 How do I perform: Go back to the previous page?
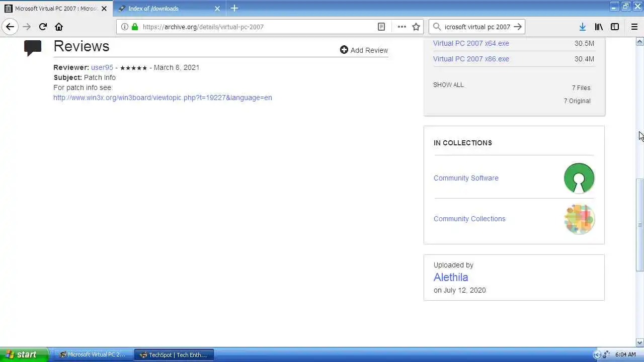tap(10, 27)
